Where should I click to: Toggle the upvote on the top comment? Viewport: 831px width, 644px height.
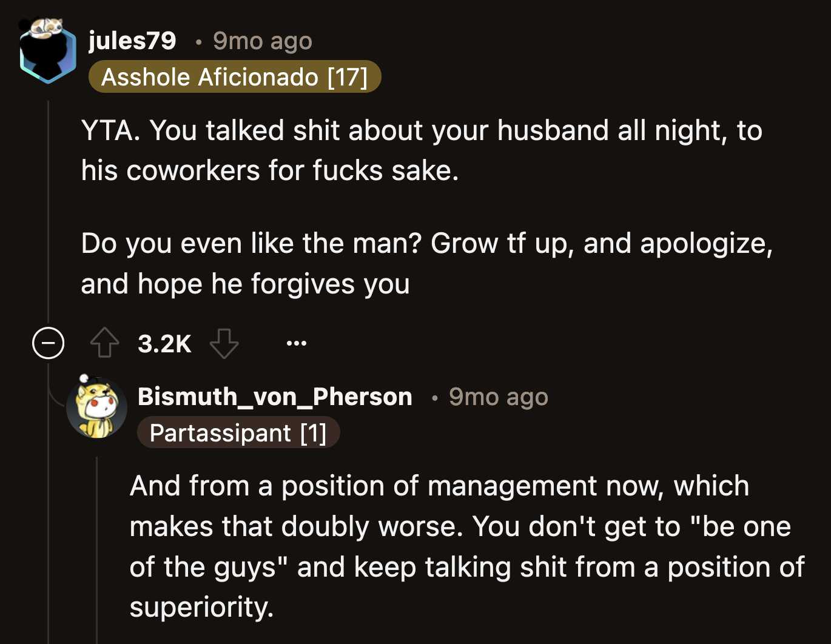104,343
